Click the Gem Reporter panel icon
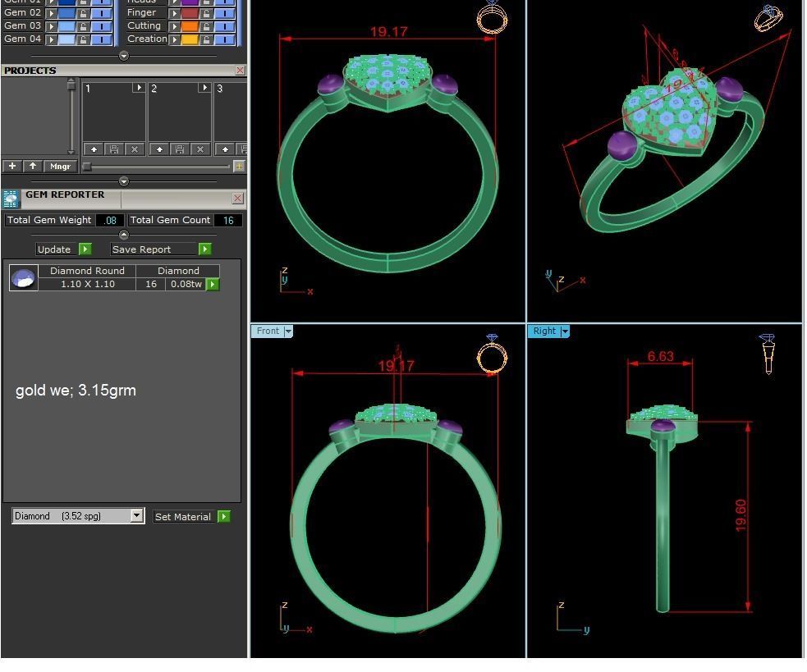The width and height of the screenshot is (807, 672). [x=11, y=199]
